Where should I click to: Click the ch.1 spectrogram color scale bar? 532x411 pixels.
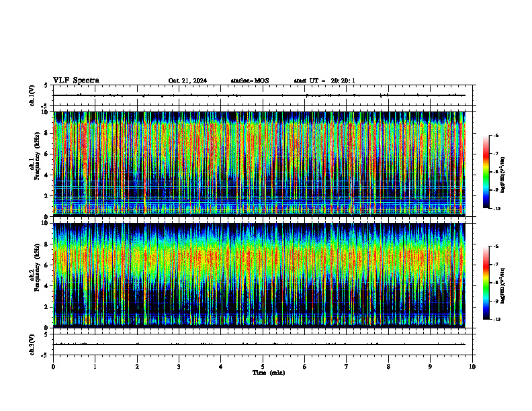pyautogui.click(x=486, y=172)
